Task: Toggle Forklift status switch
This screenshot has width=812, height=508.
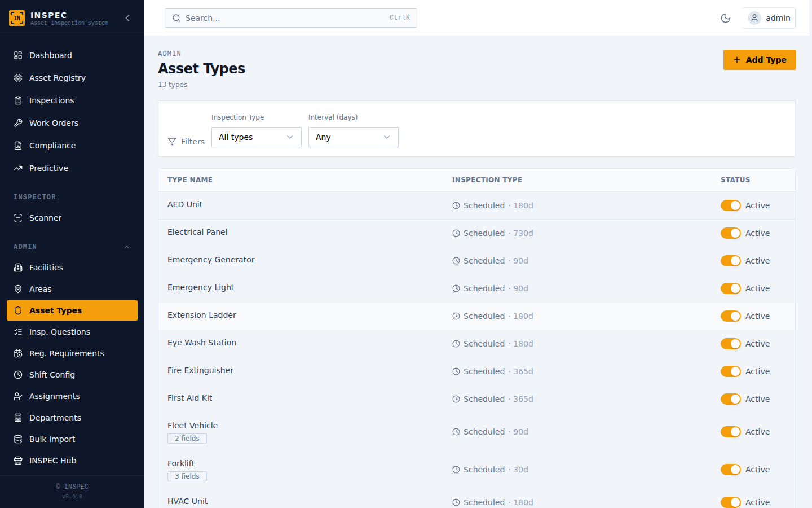Action: coord(731,470)
